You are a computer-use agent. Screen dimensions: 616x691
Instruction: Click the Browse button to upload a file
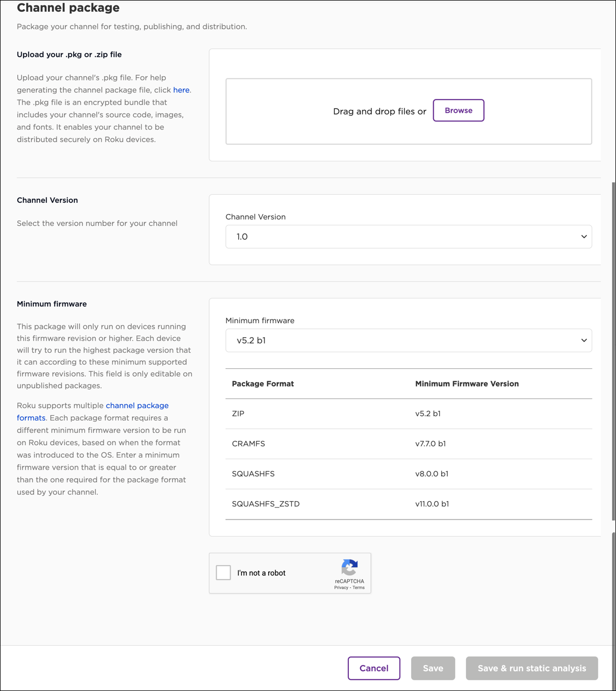(459, 110)
